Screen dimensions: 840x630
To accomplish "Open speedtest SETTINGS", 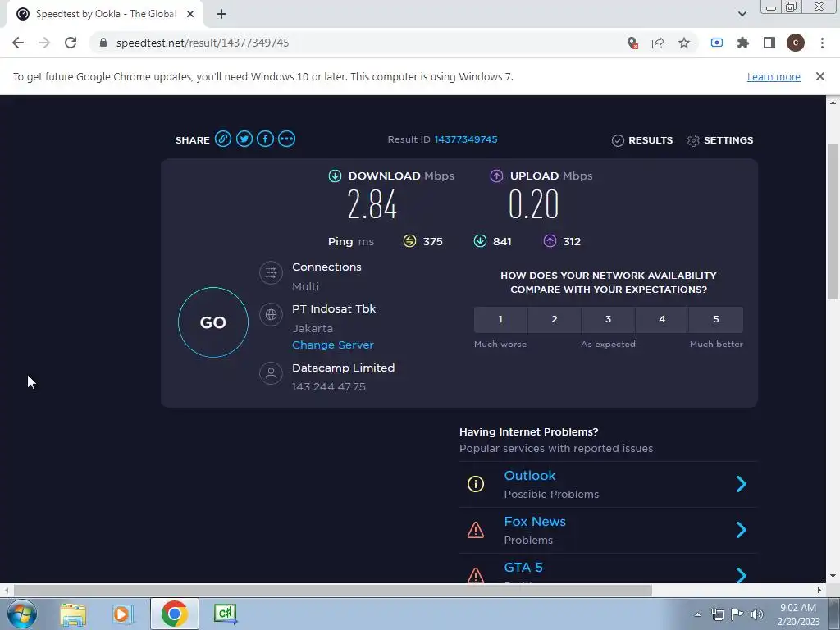I will tap(720, 140).
